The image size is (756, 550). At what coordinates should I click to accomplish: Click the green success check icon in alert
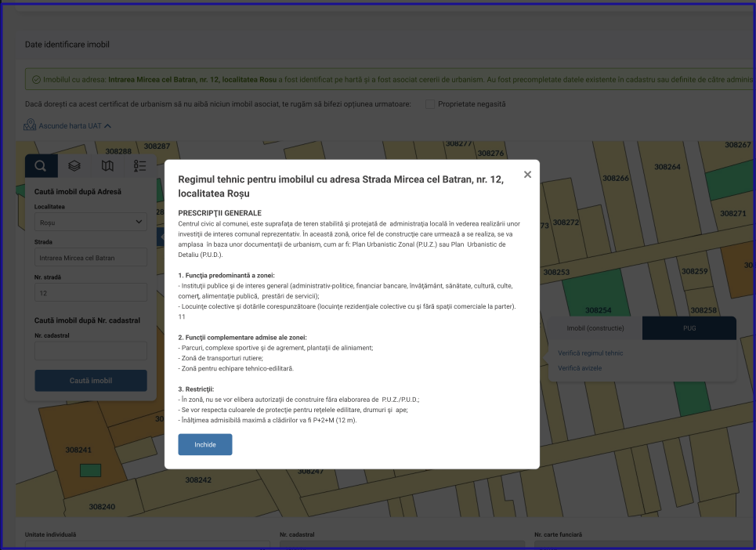(36, 80)
